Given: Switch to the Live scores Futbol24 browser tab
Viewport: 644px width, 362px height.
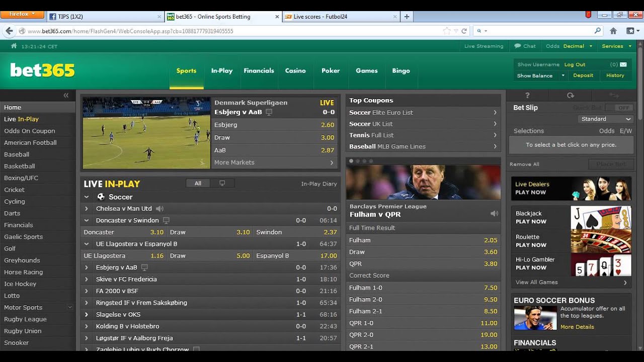Looking at the screenshot, I should 341,16.
